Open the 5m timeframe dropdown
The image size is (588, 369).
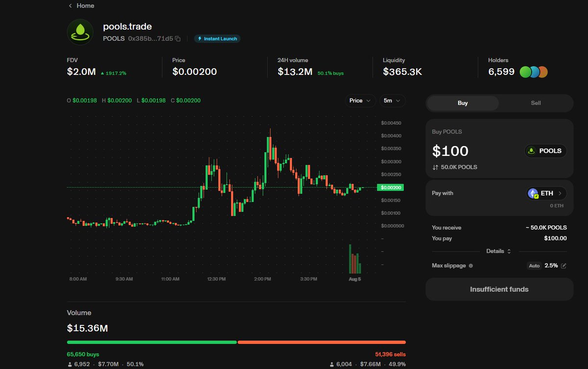(392, 100)
